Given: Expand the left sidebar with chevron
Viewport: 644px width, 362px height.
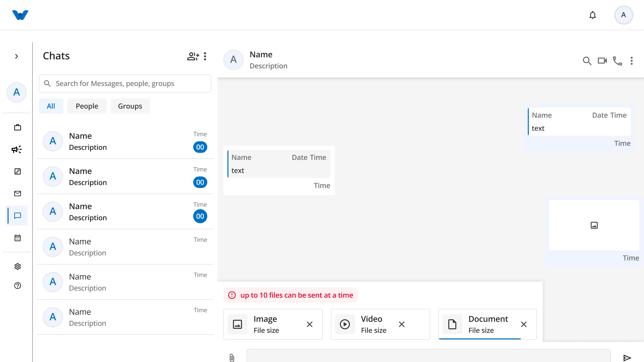Looking at the screenshot, I should (17, 56).
